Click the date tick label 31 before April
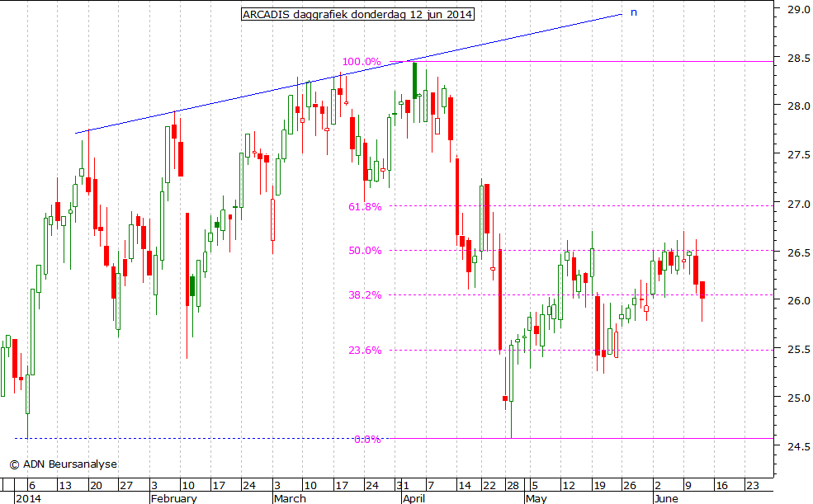Image resolution: width=813 pixels, height=504 pixels. (402, 485)
